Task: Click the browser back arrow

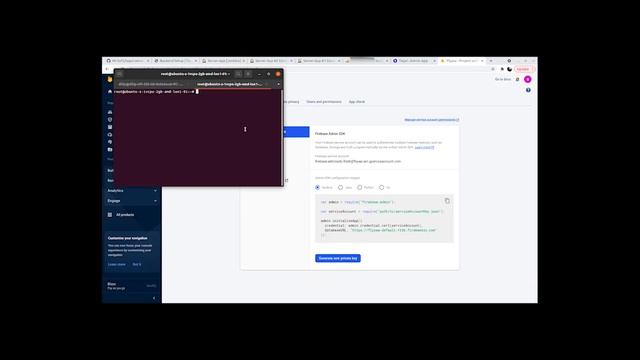Action: click(107, 69)
